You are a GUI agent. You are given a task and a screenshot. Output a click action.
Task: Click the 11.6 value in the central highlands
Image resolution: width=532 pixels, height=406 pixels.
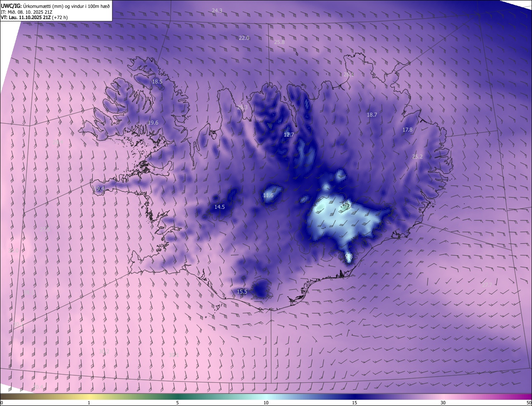click(x=268, y=195)
